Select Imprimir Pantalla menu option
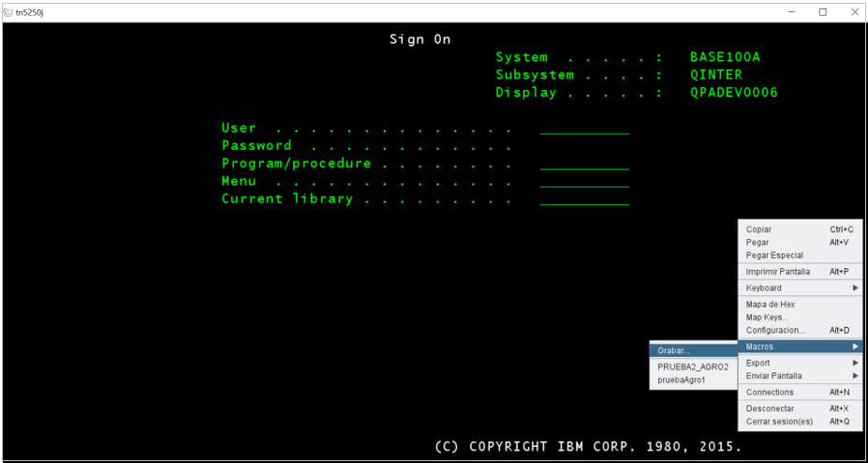The width and height of the screenshot is (868, 463). [x=778, y=272]
